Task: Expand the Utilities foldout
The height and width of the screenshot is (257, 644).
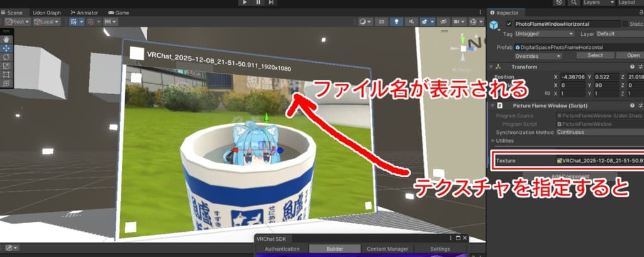Action: [x=493, y=141]
